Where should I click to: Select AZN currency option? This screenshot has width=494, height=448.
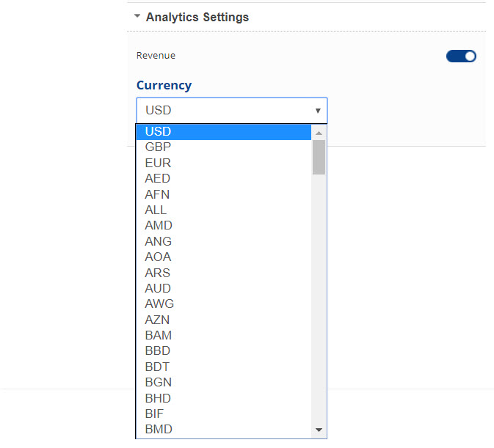click(159, 320)
